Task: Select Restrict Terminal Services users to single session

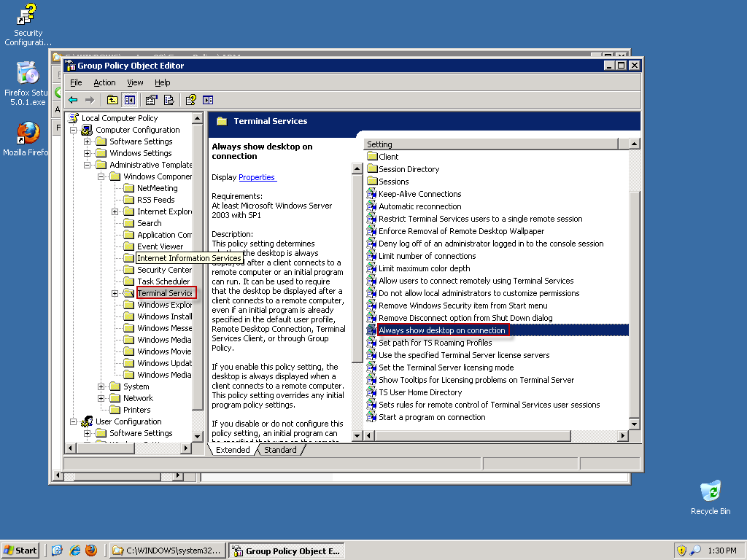Action: [480, 219]
